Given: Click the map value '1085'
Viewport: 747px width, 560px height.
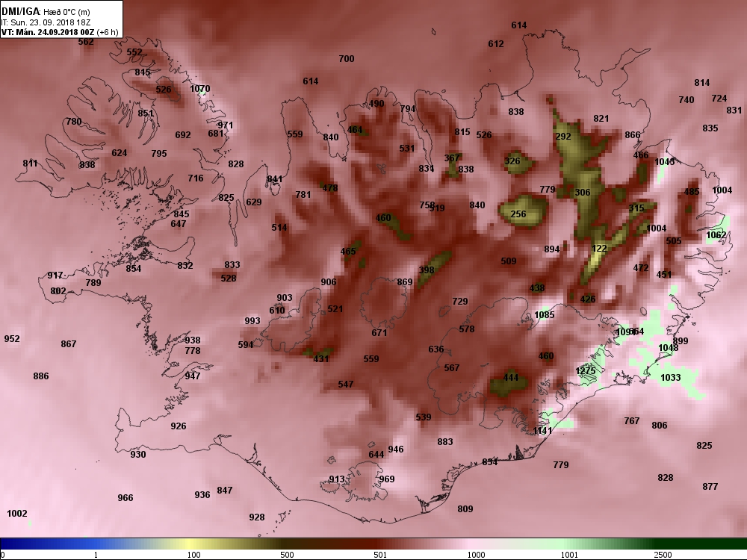Looking at the screenshot, I should coord(545,315).
